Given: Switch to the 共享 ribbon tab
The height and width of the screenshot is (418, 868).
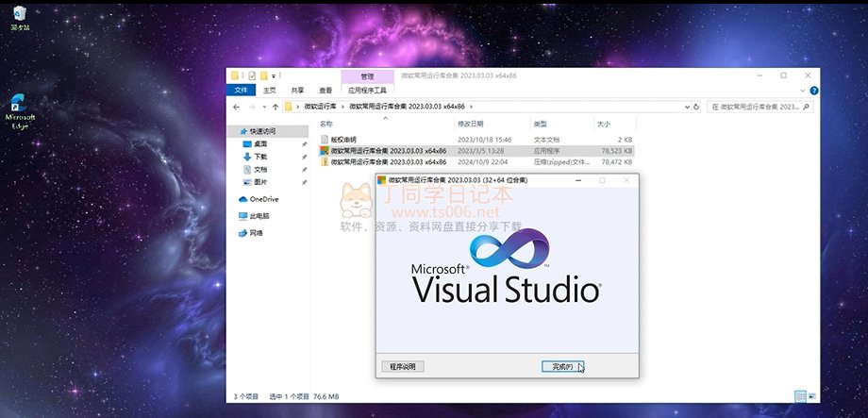Looking at the screenshot, I should (298, 91).
